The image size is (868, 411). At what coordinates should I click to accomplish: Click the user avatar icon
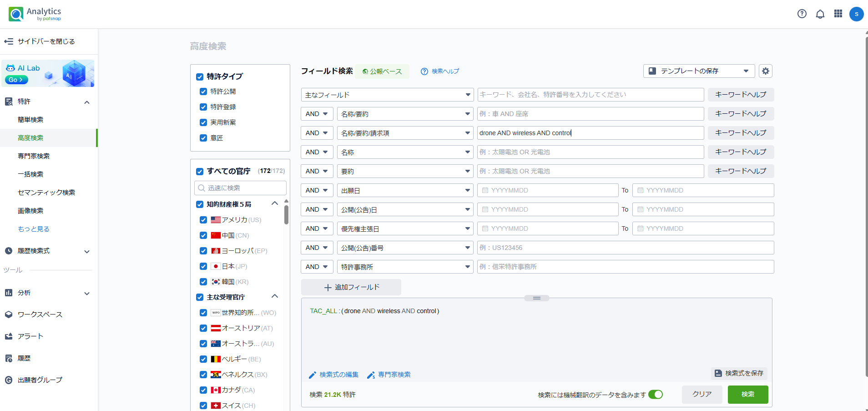[856, 14]
